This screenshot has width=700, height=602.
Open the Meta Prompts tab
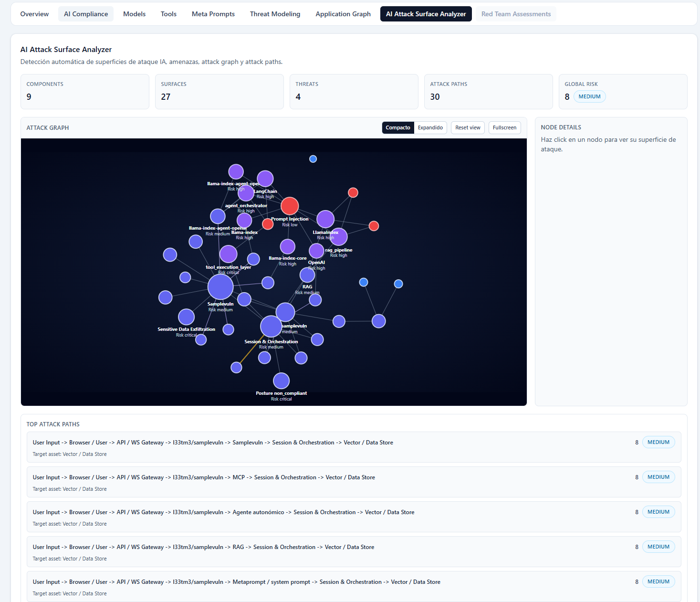[x=213, y=14]
